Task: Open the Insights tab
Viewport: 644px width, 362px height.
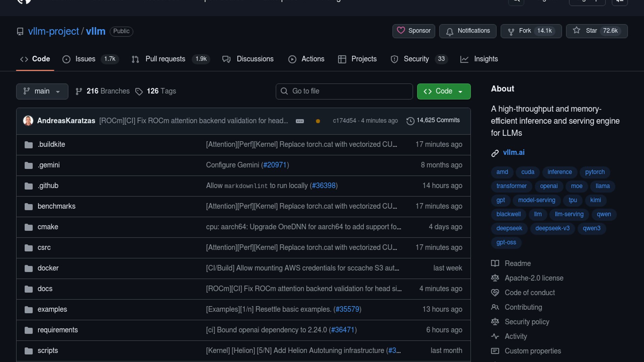Action: pyautogui.click(x=485, y=59)
